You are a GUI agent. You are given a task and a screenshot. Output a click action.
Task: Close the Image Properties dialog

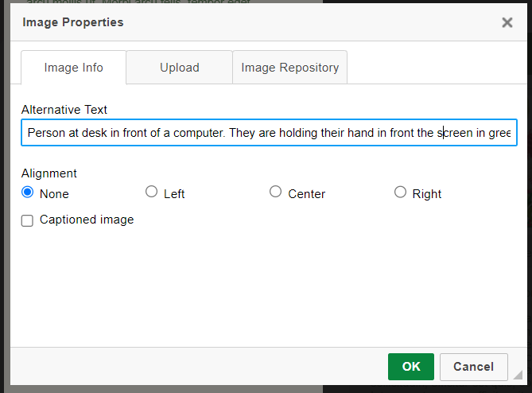point(507,22)
